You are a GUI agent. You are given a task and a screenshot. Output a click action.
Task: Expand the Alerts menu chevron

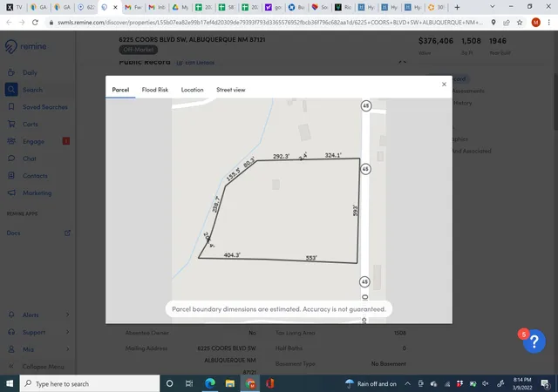[x=67, y=314]
